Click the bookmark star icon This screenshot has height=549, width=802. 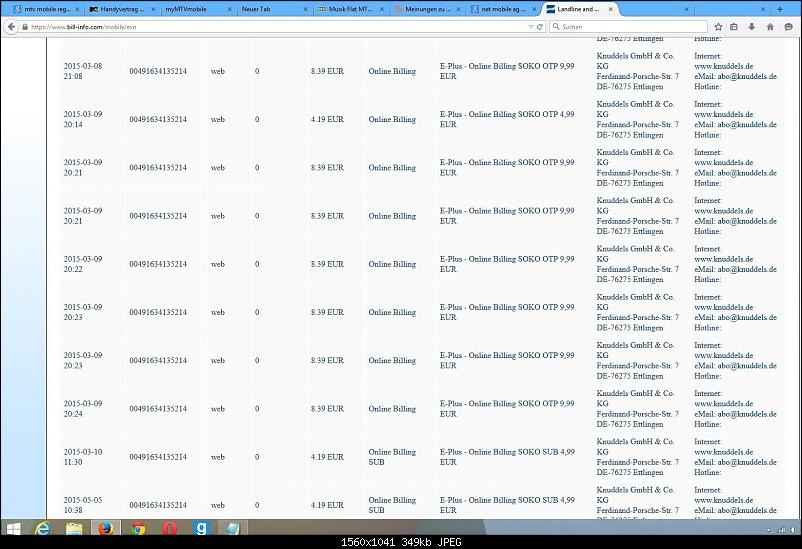pos(718,27)
